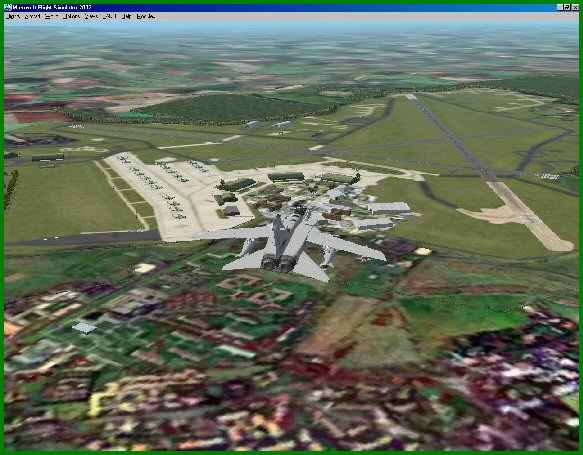Viewport: 583px width, 455px height.
Task: Close the Flight Simulator window
Action: tap(575, 7)
